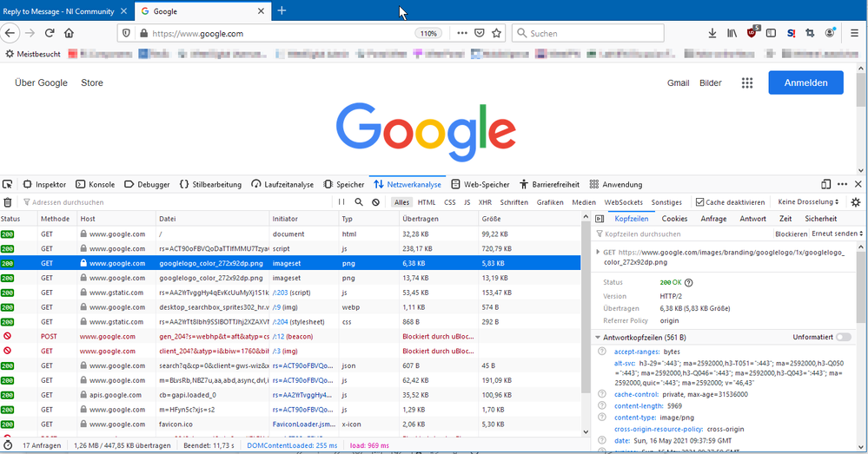Open the Über Google link
The height and width of the screenshot is (454, 868).
click(41, 82)
